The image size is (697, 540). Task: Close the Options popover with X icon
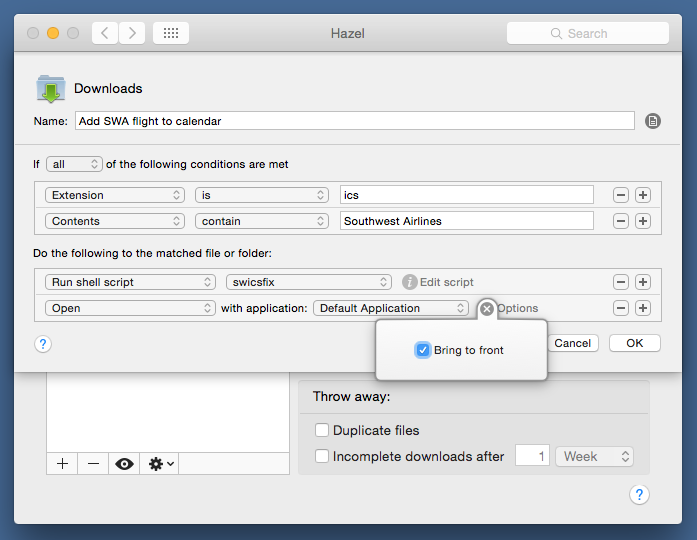[x=487, y=309]
